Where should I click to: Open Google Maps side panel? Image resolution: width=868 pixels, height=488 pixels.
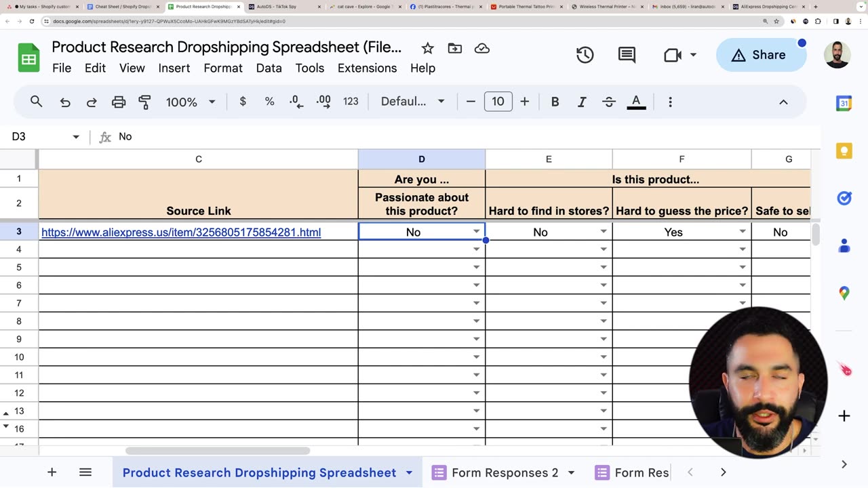pyautogui.click(x=844, y=293)
